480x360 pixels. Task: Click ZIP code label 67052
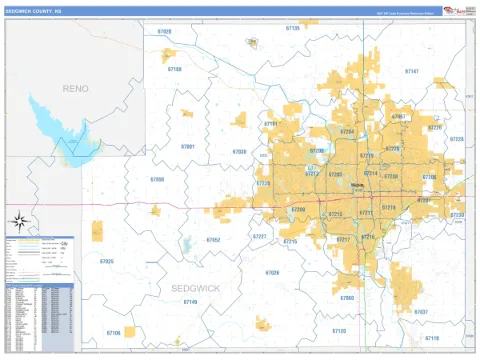coord(213,240)
